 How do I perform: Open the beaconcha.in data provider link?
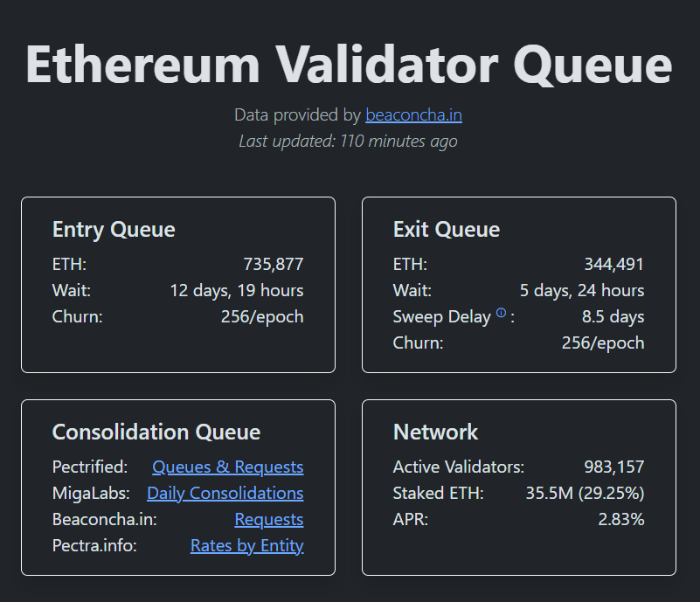413,114
